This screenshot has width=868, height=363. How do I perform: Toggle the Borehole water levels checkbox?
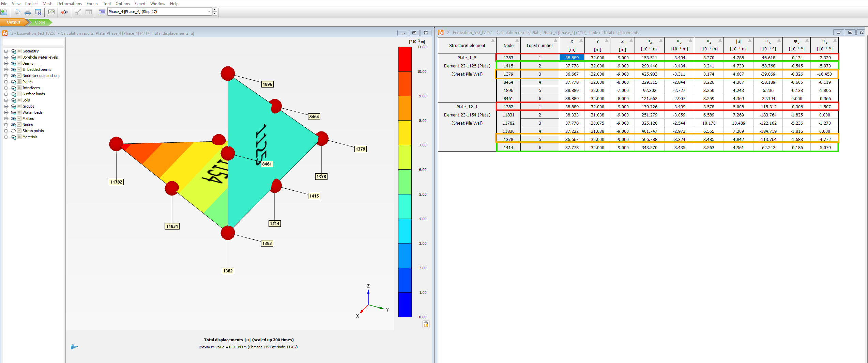[x=19, y=57]
